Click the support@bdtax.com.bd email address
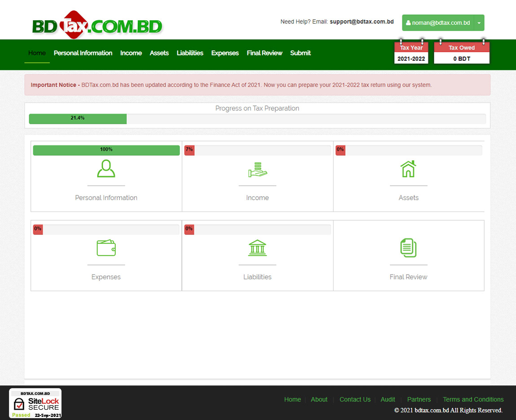The width and height of the screenshot is (516, 420). pos(362,22)
